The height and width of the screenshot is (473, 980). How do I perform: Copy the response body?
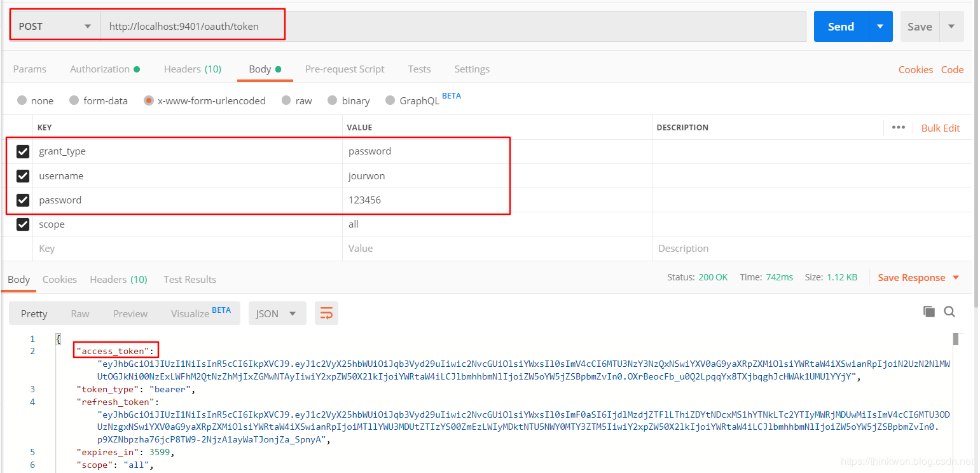point(929,311)
